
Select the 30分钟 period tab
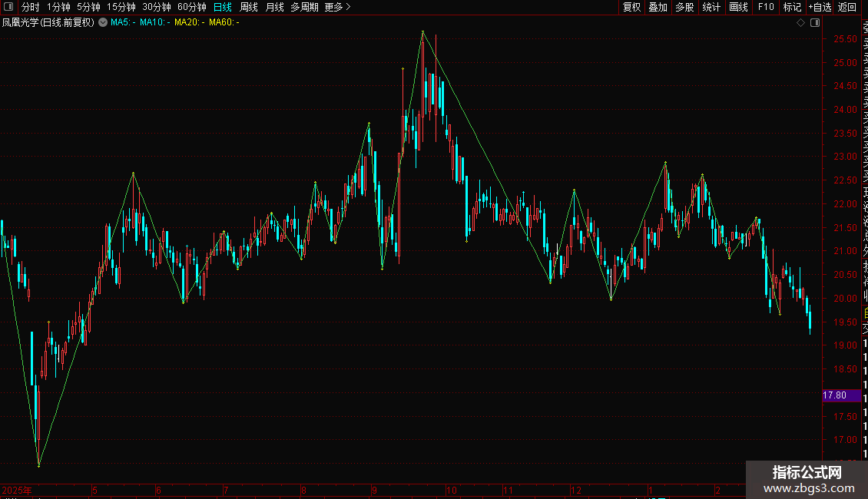[x=157, y=7]
